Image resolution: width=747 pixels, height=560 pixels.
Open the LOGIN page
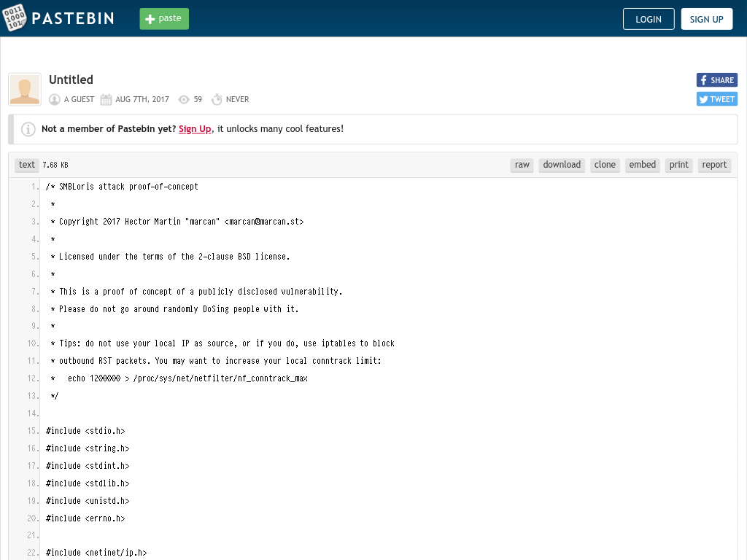(649, 19)
